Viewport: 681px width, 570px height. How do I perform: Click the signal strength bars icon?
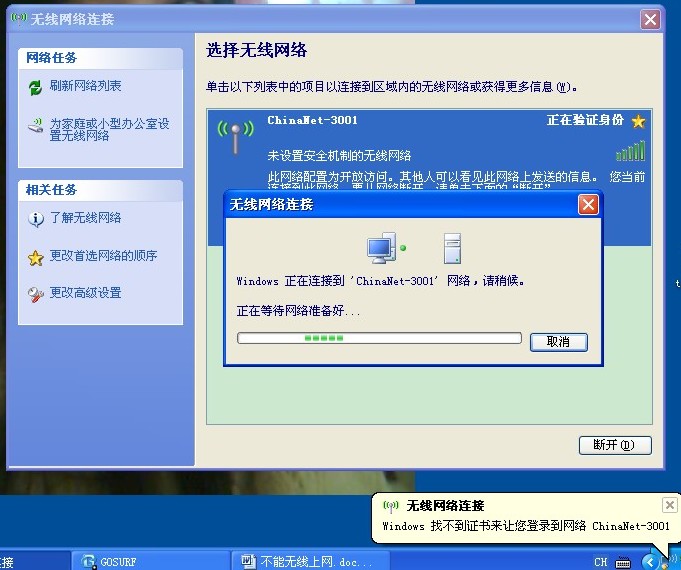630,151
